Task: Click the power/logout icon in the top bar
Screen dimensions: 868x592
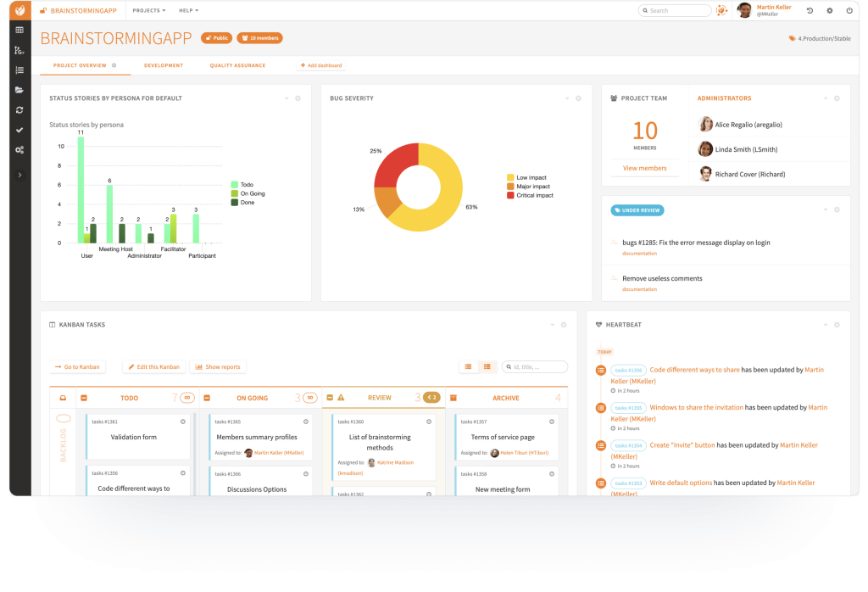Action: [x=850, y=10]
